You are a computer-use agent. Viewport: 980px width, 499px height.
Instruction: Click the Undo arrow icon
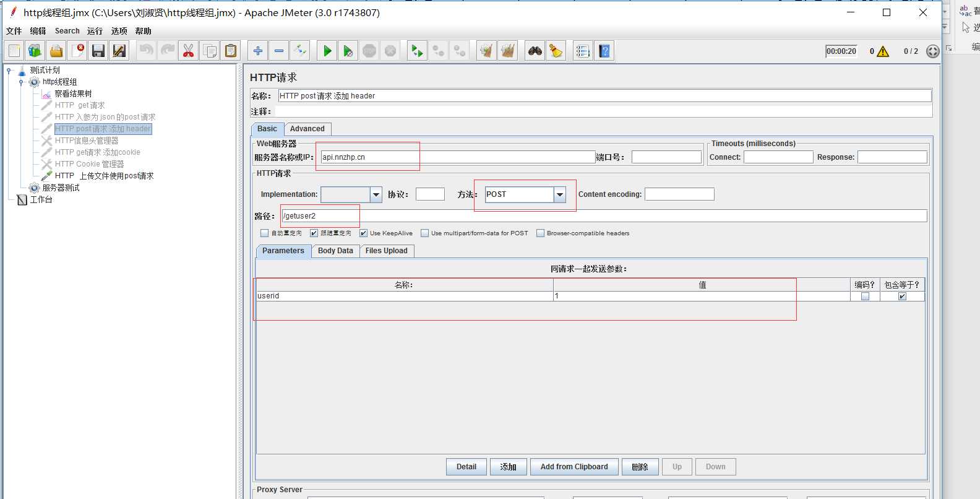(147, 51)
